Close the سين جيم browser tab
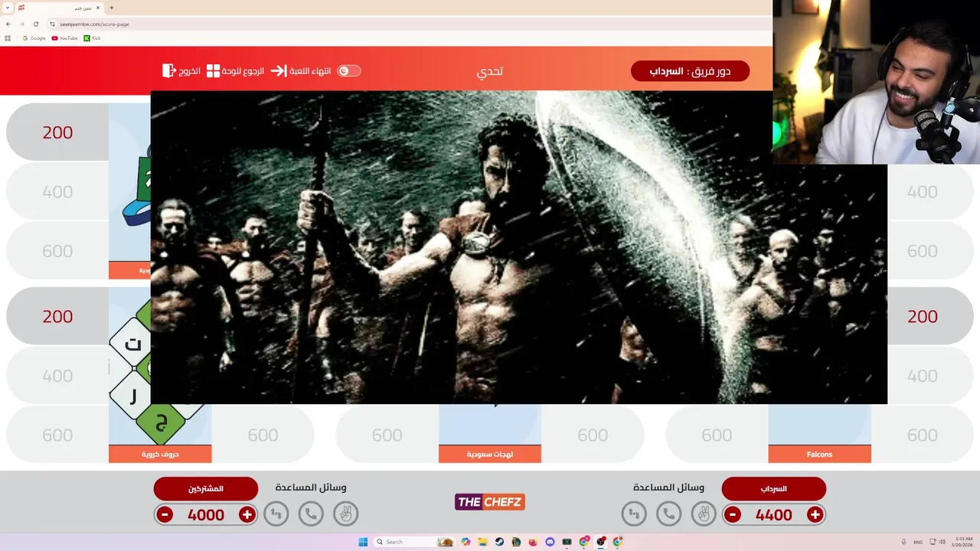This screenshot has width=980, height=551. (98, 8)
